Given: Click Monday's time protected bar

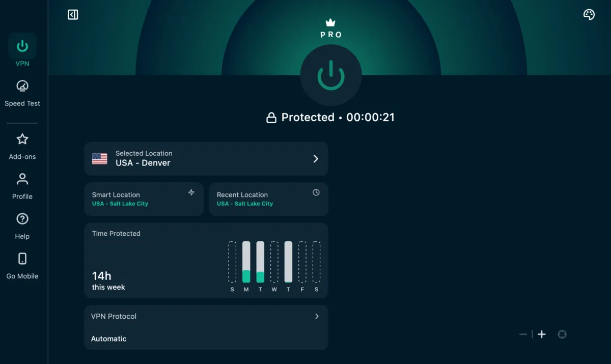Looking at the screenshot, I should [246, 262].
